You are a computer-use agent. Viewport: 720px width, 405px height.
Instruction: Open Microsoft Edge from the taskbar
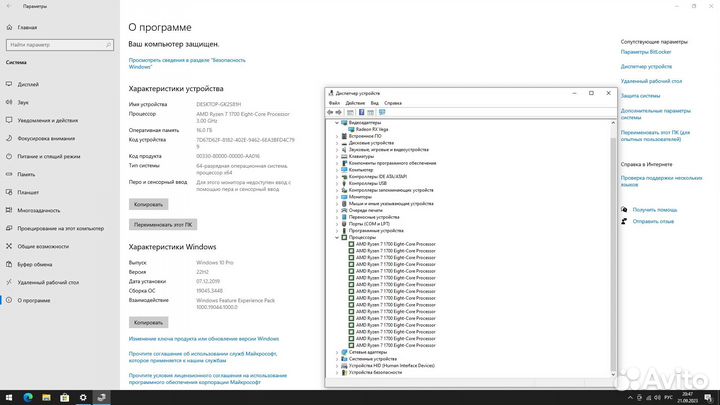[28, 398]
